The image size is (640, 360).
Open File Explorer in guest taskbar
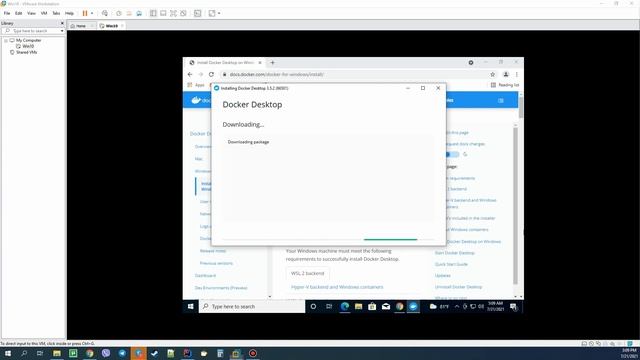(358, 307)
